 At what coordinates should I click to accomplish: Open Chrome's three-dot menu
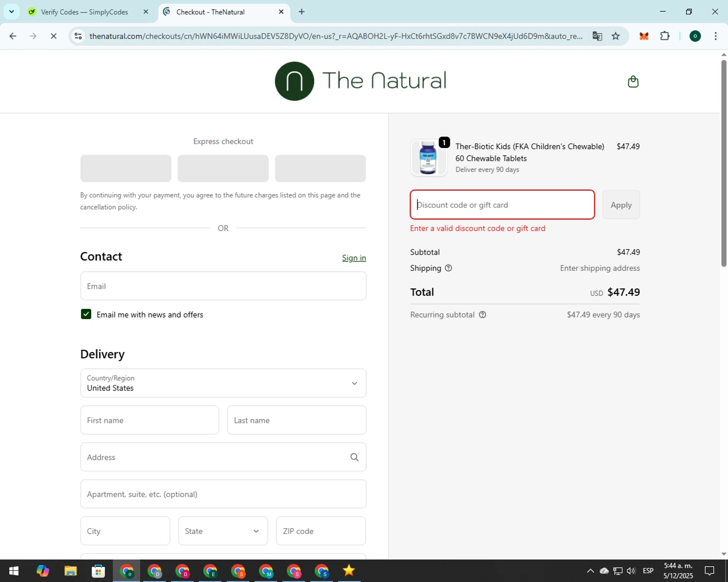tap(715, 36)
